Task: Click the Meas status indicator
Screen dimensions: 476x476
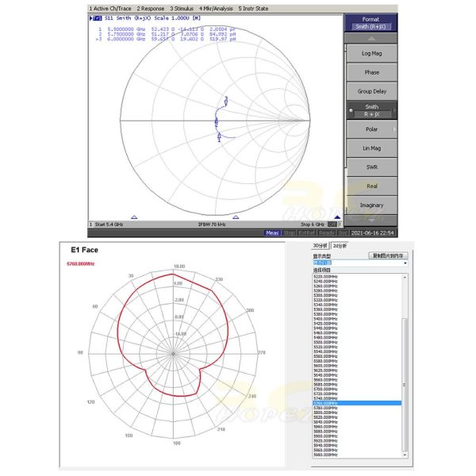Action: click(272, 232)
